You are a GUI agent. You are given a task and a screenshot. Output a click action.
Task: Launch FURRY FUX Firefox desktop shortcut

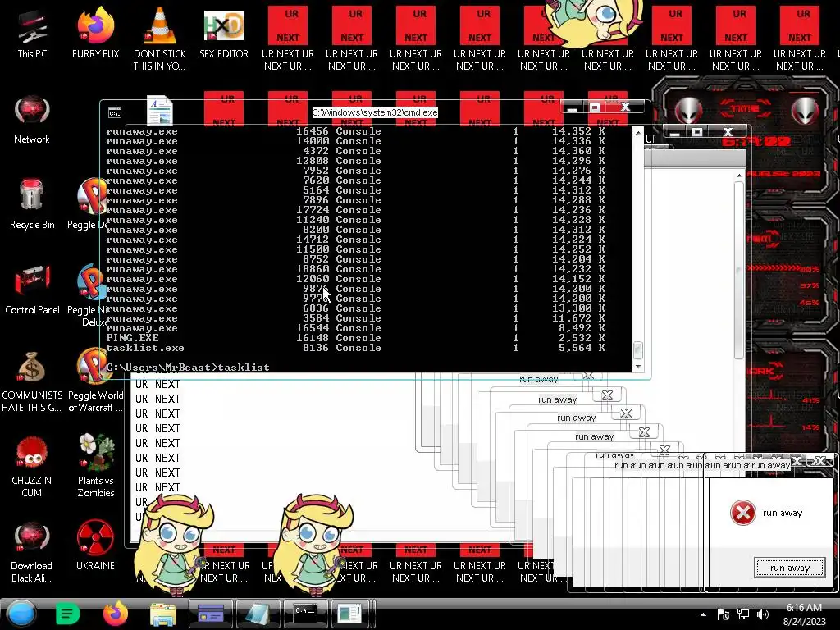pyautogui.click(x=96, y=33)
